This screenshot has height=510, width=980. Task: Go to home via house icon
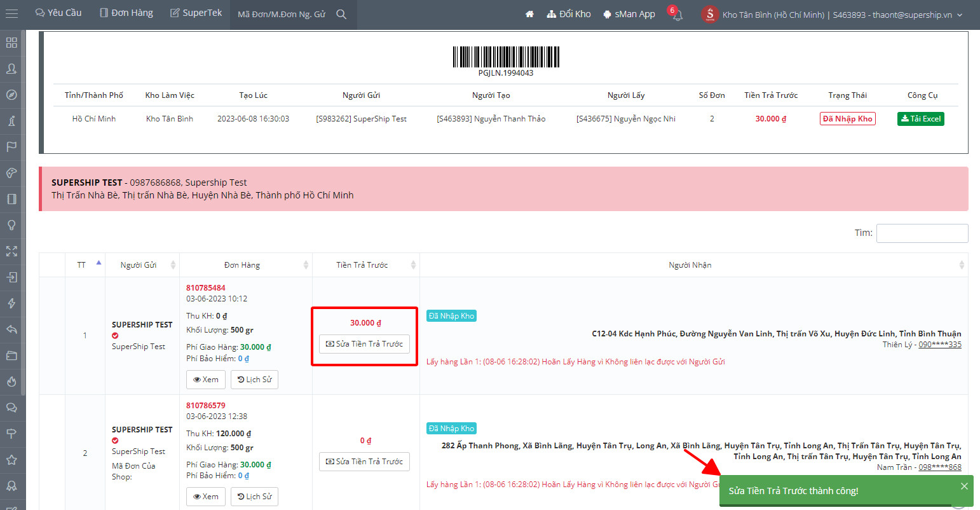pyautogui.click(x=529, y=14)
